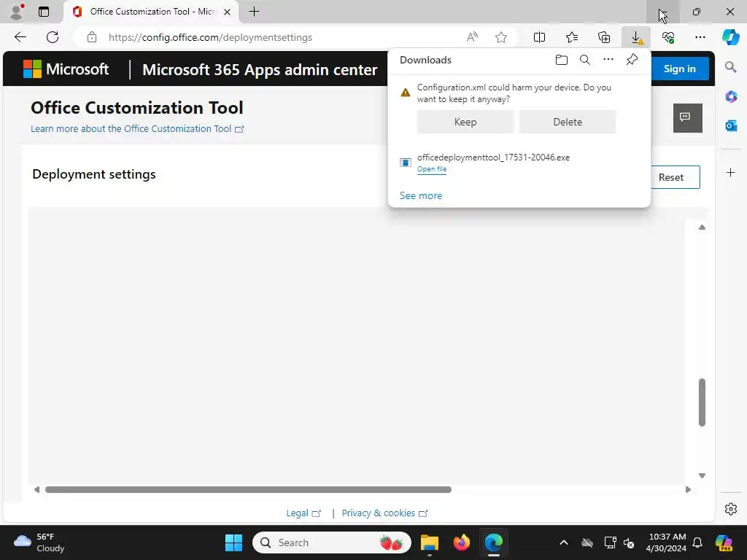Click the taskbar Search box
Image resolution: width=747 pixels, height=560 pixels.
[332, 542]
